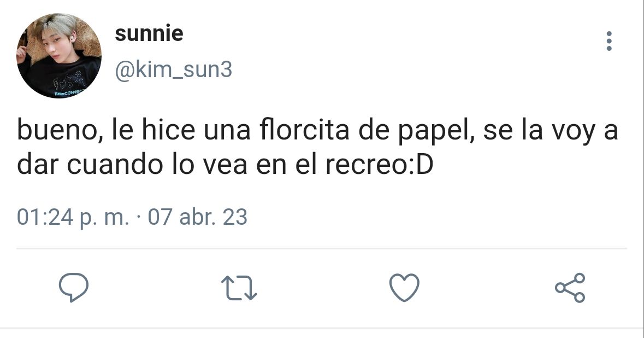Viewport: 644px width, 338px height.
Task: Like the tweet with the heart icon
Action: [404, 287]
